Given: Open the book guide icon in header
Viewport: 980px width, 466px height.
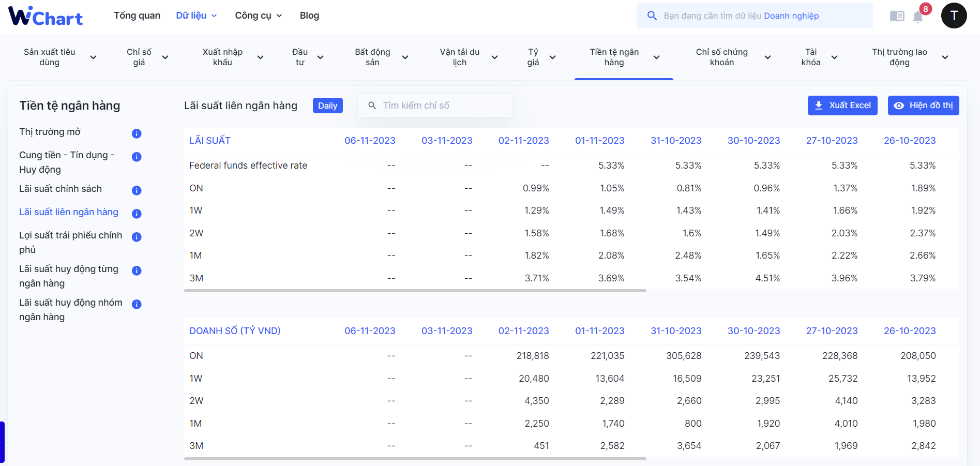Looking at the screenshot, I should point(897,16).
